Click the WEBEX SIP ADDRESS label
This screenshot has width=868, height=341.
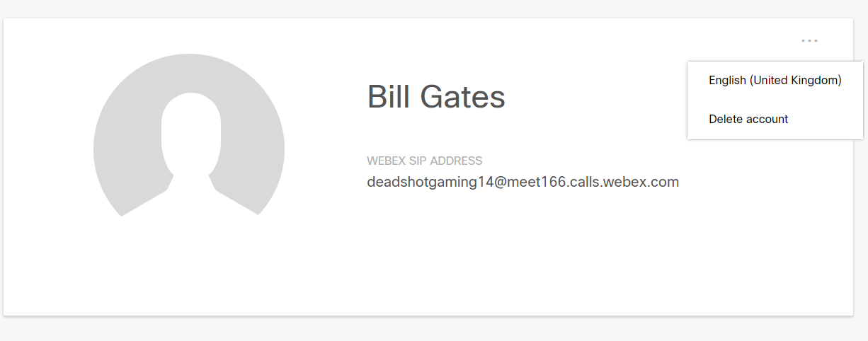pos(425,161)
